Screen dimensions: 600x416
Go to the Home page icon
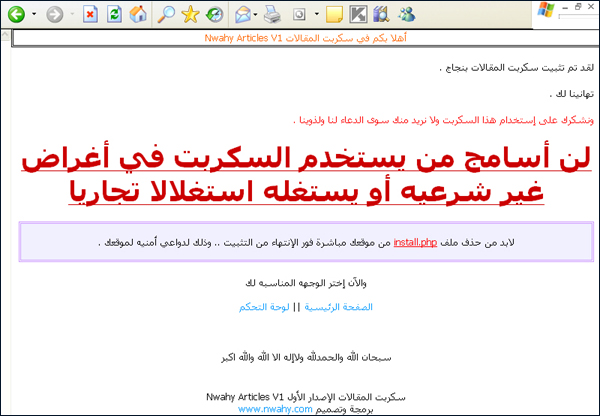139,14
